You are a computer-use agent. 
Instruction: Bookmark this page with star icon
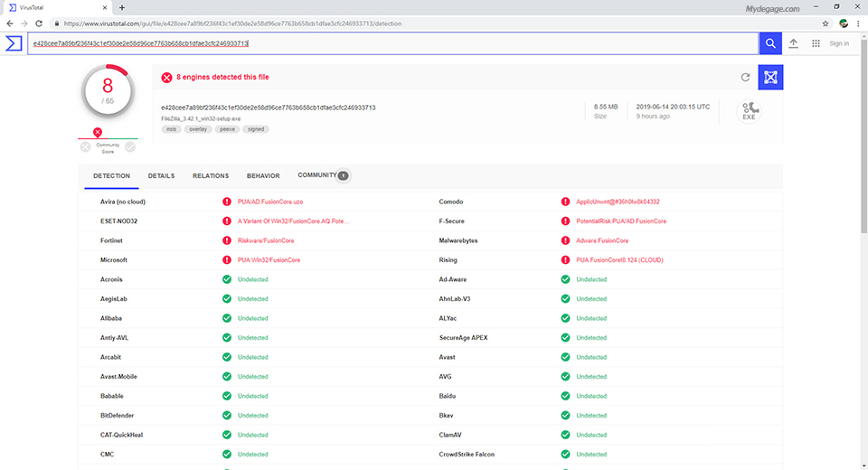[x=826, y=23]
